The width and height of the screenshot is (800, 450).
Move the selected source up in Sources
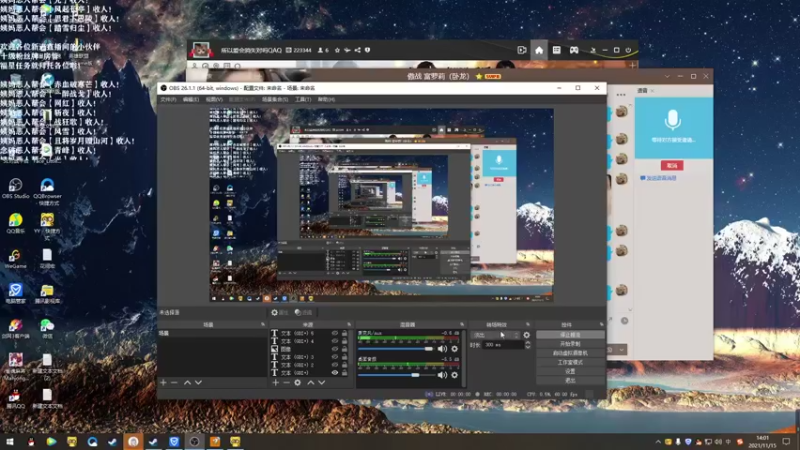(x=310, y=382)
